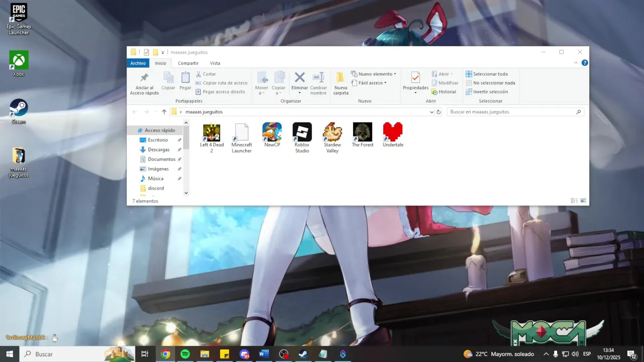Screen dimensions: 644x362
Task: Open the discord folder in navigation pane
Action: (155, 188)
